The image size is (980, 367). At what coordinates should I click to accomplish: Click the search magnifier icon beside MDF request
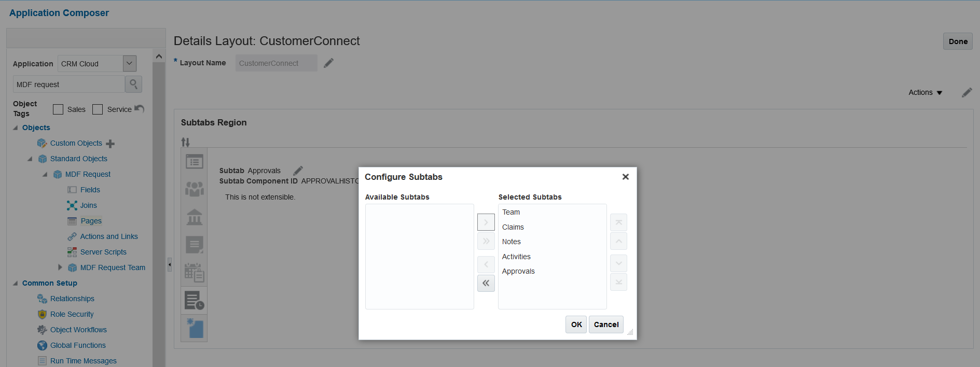tap(133, 84)
